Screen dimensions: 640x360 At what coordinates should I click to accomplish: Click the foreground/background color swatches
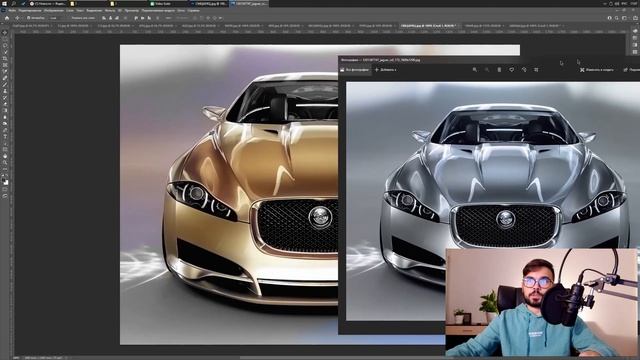coord(5,180)
